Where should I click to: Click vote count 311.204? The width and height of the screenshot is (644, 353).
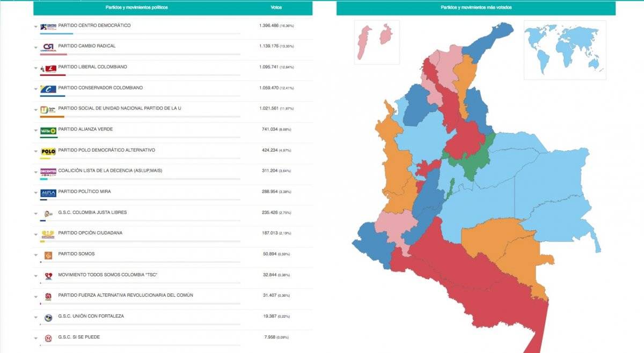click(270, 171)
